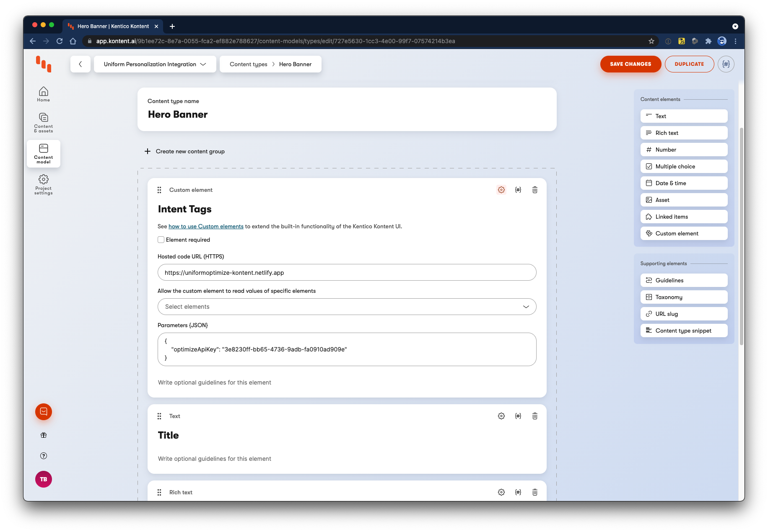Add a Content type snippet element

(x=684, y=331)
